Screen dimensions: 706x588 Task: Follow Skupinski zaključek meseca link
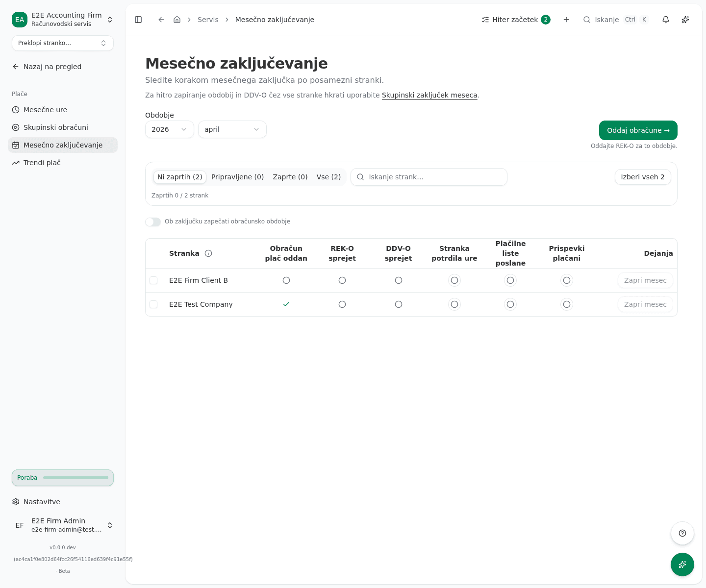[429, 95]
